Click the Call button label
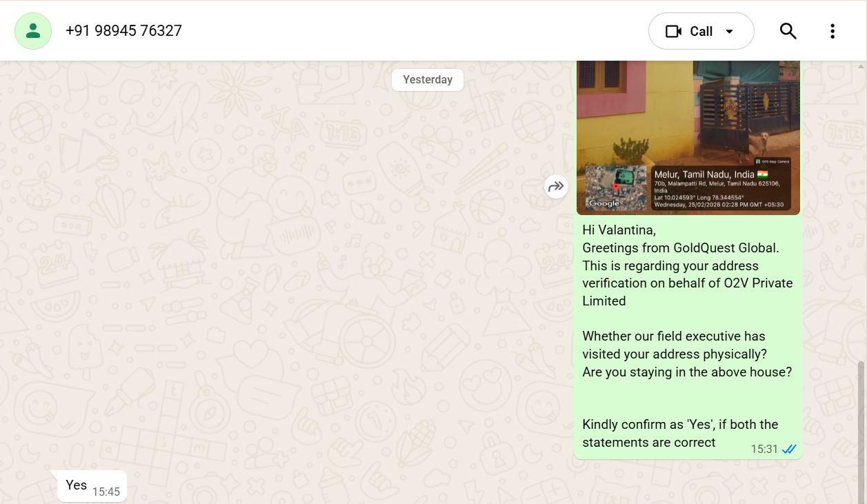 701,32
